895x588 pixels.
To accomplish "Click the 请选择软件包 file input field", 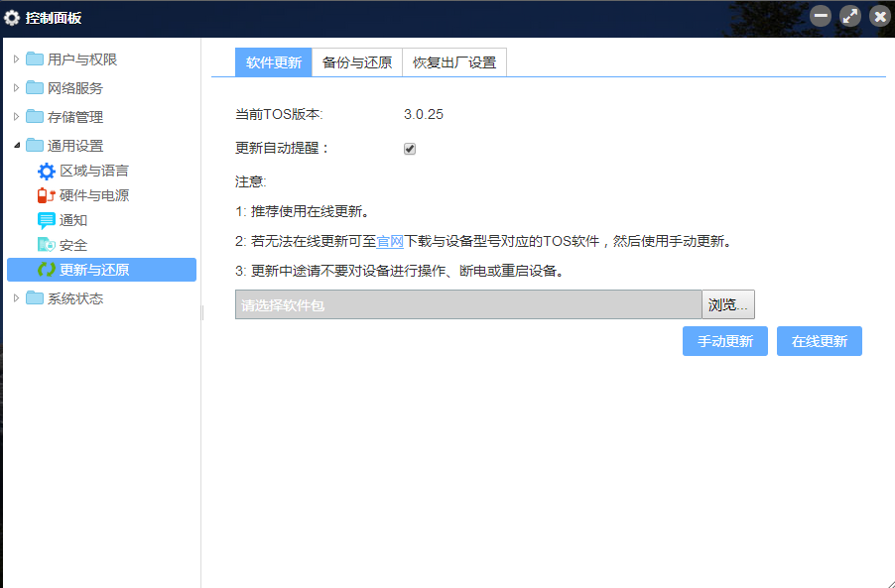I will click(468, 305).
